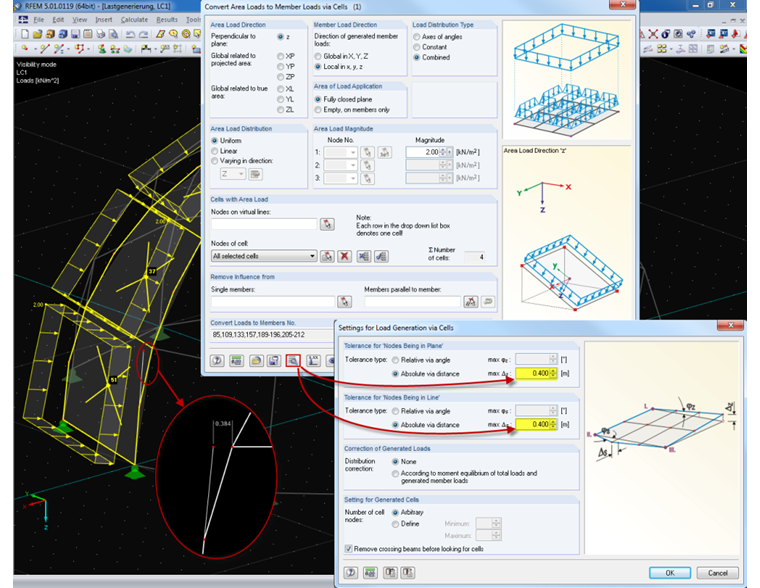This screenshot has height=588, width=760.
Task: Click help icon in Settings for Load Generation dialog
Action: pos(351,572)
